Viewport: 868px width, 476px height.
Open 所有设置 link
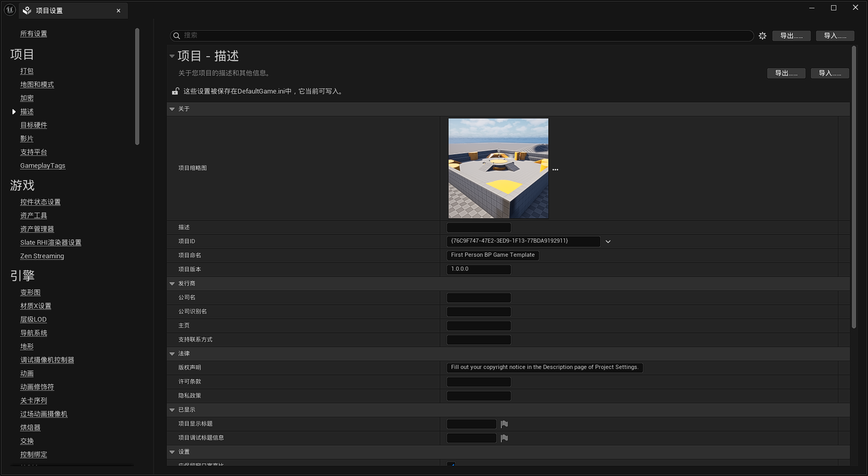34,34
